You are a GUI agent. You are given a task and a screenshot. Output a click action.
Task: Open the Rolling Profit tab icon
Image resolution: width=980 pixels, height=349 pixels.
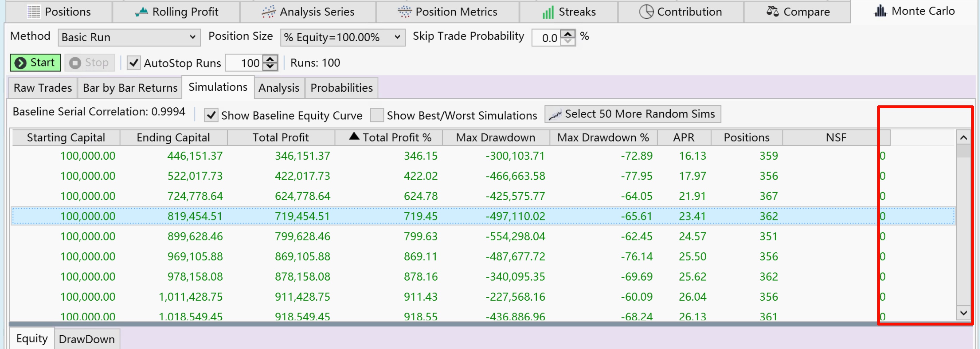pyautogui.click(x=141, y=12)
